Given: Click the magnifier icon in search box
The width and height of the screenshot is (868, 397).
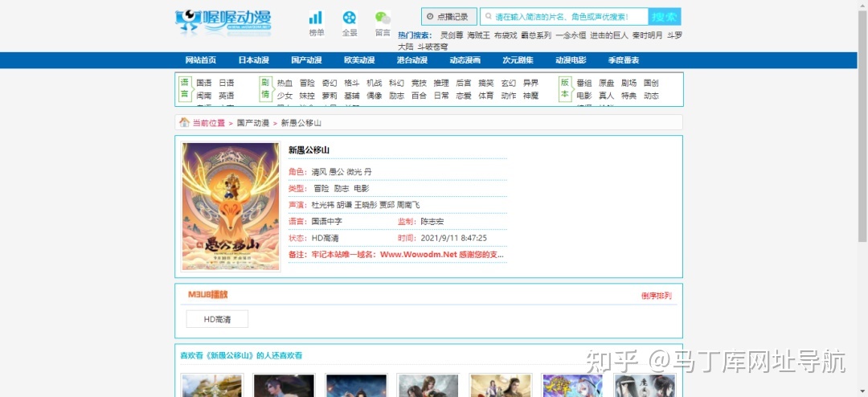Looking at the screenshot, I should tap(489, 17).
